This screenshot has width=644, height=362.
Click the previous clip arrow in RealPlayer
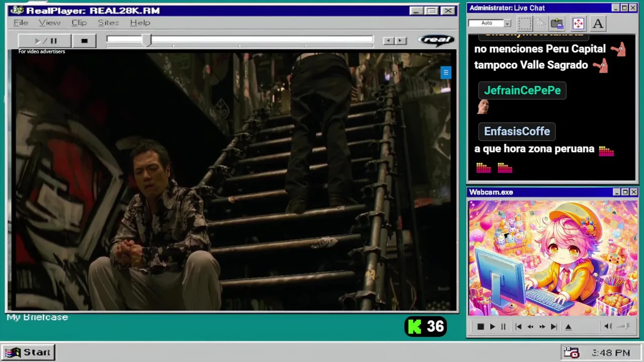pos(388,40)
